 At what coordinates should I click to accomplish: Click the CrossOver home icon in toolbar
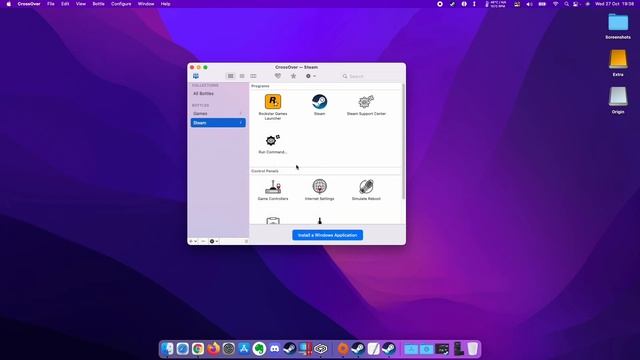click(196, 76)
